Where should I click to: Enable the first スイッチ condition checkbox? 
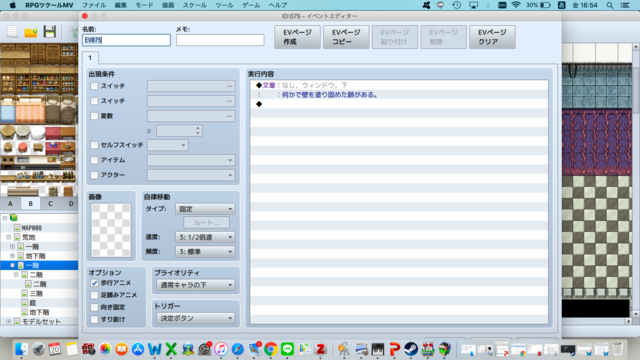(x=94, y=86)
